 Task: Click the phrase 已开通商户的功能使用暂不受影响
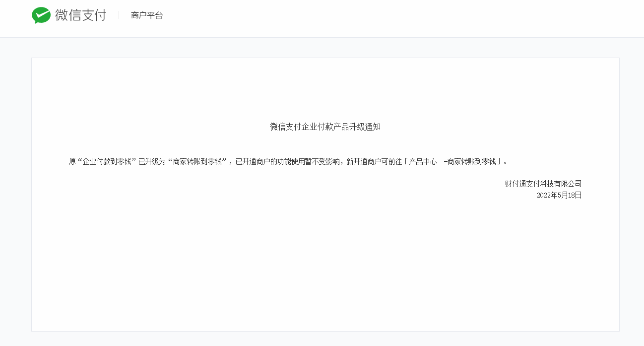click(288, 162)
